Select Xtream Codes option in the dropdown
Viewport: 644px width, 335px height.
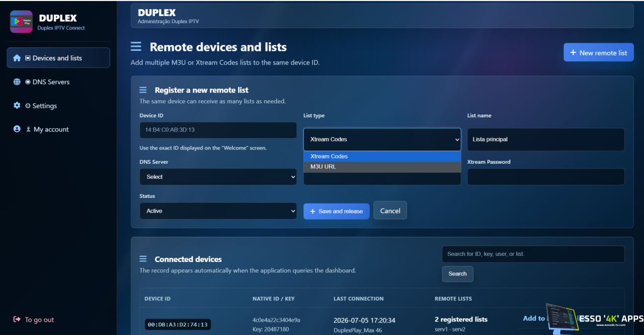pyautogui.click(x=382, y=156)
